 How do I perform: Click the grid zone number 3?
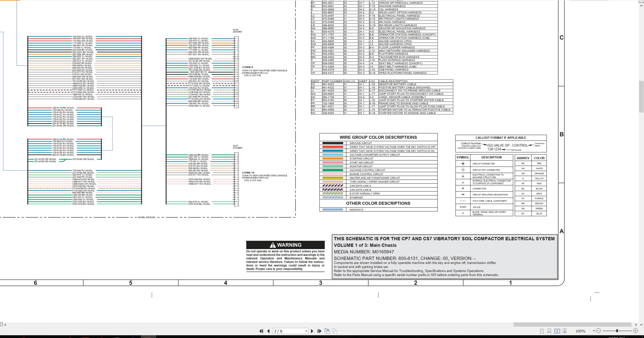coord(320,283)
